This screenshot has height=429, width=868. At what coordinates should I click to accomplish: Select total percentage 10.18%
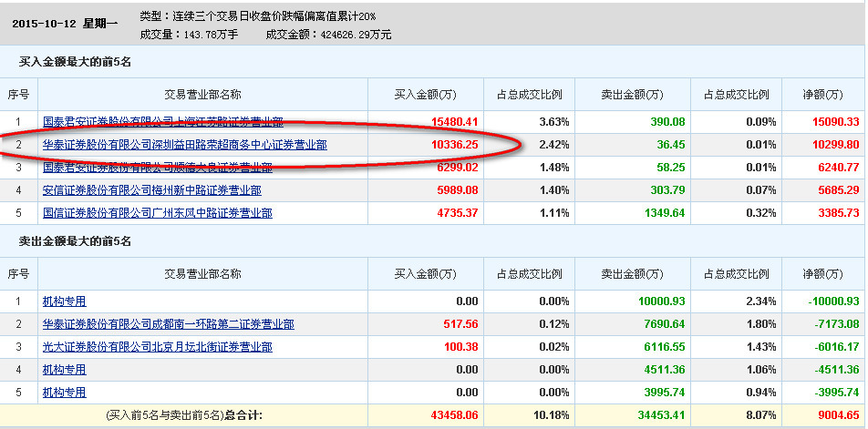pyautogui.click(x=552, y=415)
